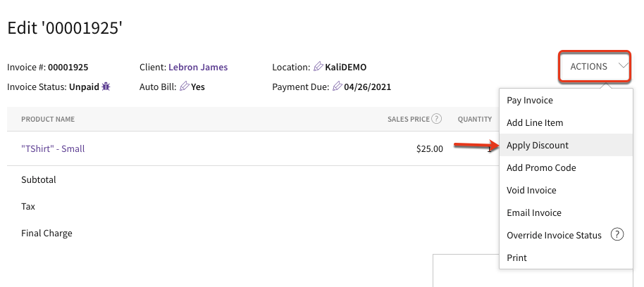Click help icon next to Override Invoice Status

617,235
